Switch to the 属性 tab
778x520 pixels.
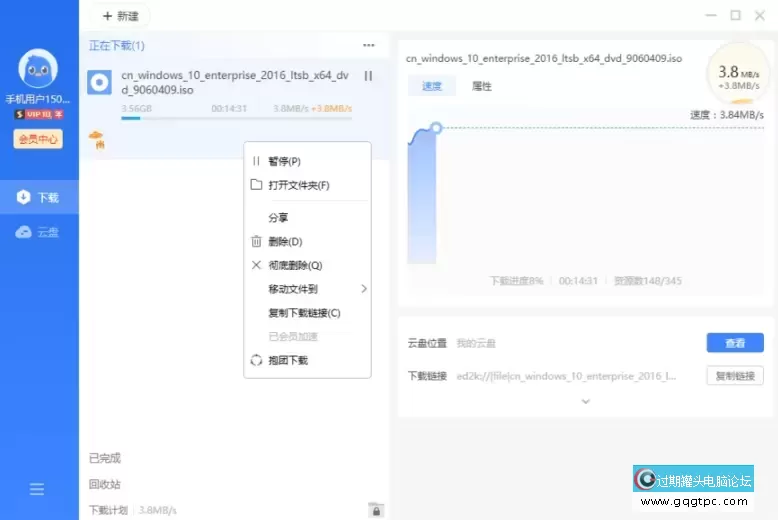pos(481,86)
